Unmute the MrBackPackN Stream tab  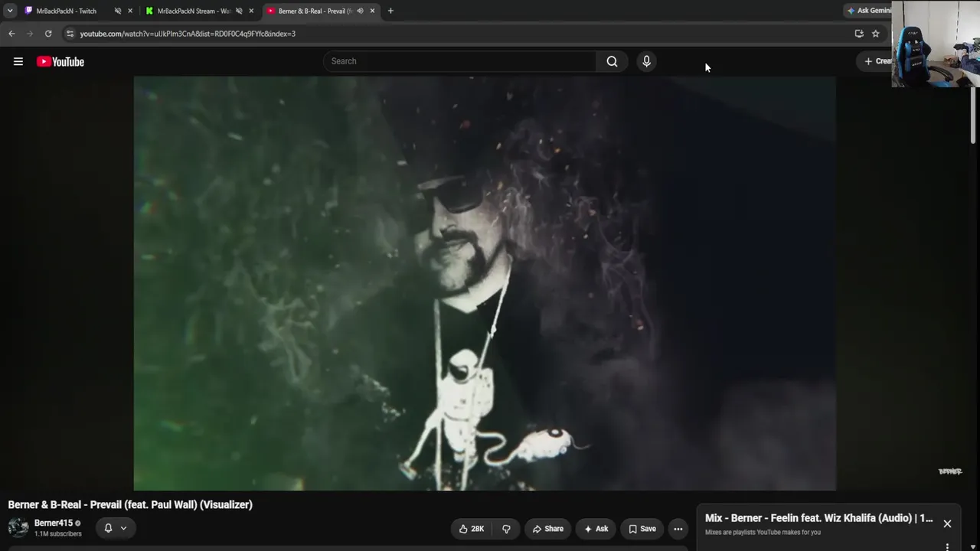point(239,11)
